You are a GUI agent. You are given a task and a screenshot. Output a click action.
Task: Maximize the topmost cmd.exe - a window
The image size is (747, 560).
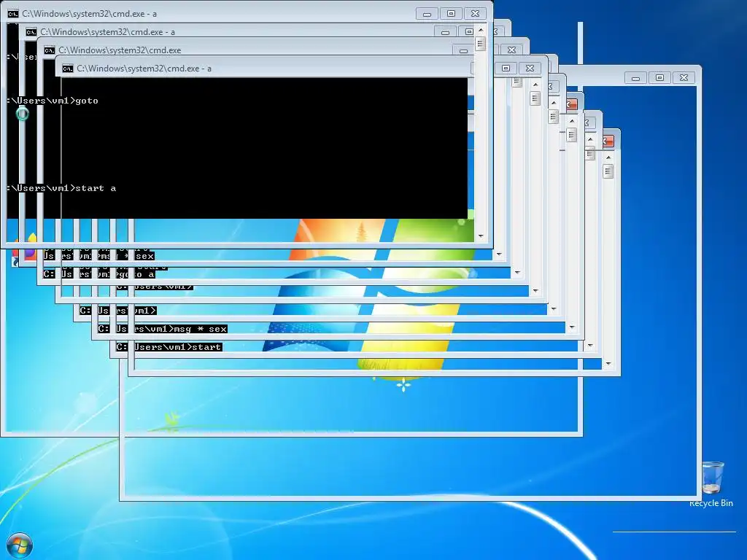pos(451,14)
